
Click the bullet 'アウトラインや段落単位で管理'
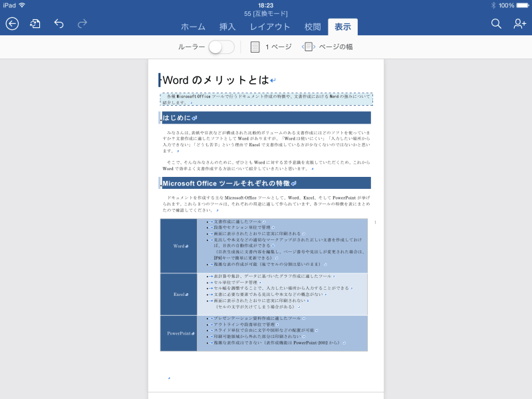tap(244, 325)
